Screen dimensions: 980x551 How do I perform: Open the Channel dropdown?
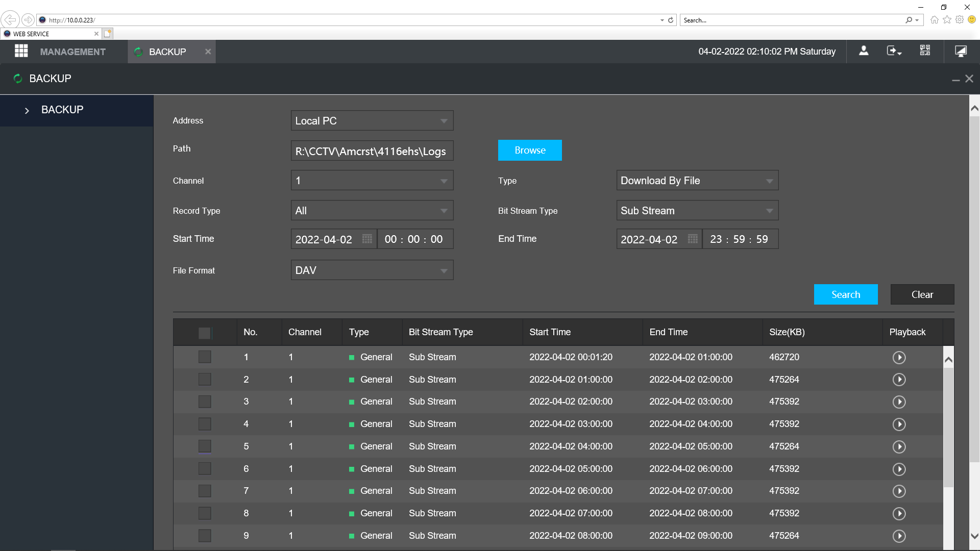[x=372, y=181]
